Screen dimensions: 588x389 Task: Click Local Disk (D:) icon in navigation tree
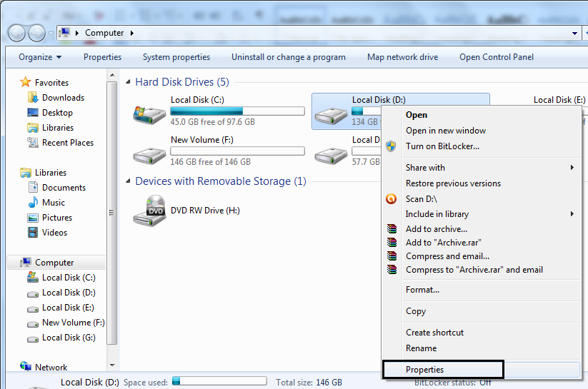[33, 293]
